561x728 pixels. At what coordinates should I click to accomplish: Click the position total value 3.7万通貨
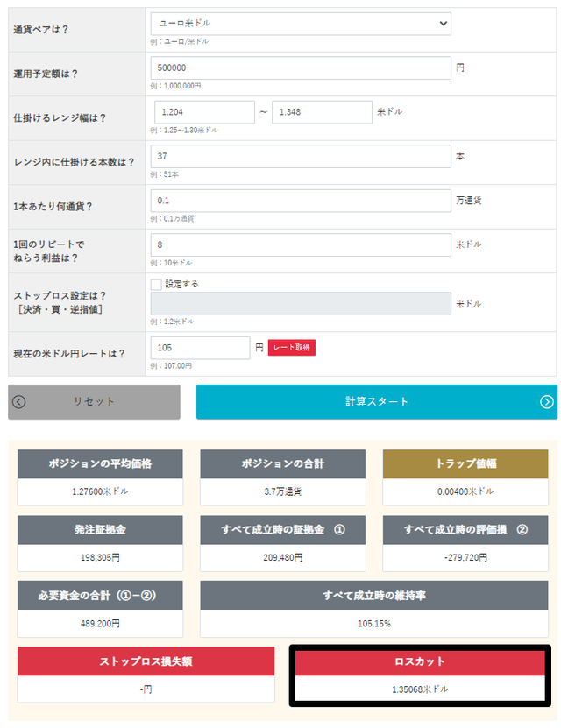(x=282, y=491)
